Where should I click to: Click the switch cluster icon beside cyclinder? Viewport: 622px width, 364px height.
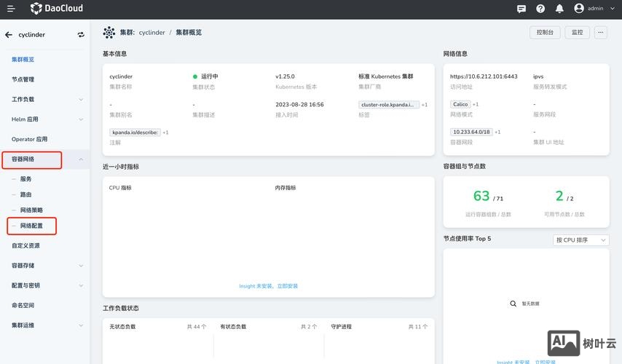[81, 35]
